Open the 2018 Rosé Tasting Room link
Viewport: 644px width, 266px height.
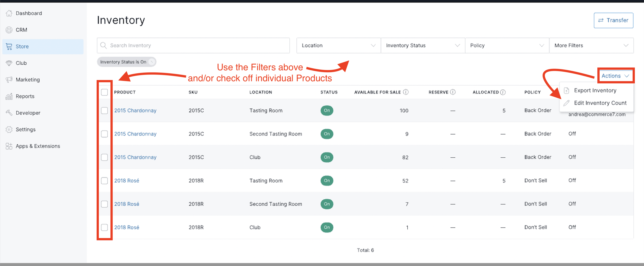coord(127,181)
